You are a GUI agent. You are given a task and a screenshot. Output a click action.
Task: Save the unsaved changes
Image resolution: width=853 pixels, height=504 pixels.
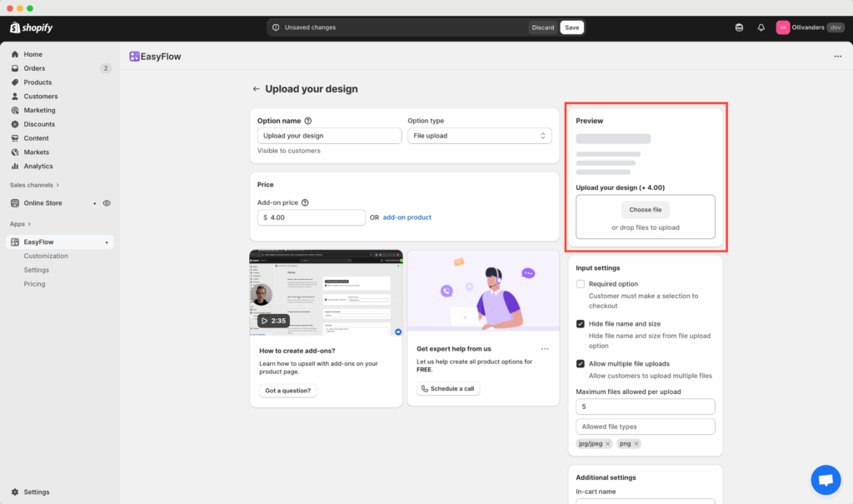pyautogui.click(x=571, y=27)
